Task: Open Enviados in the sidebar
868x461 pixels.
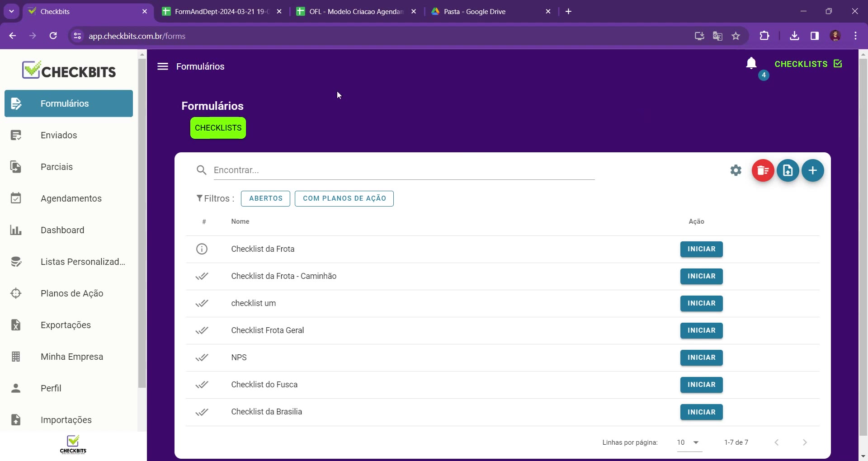Action: coord(69,135)
